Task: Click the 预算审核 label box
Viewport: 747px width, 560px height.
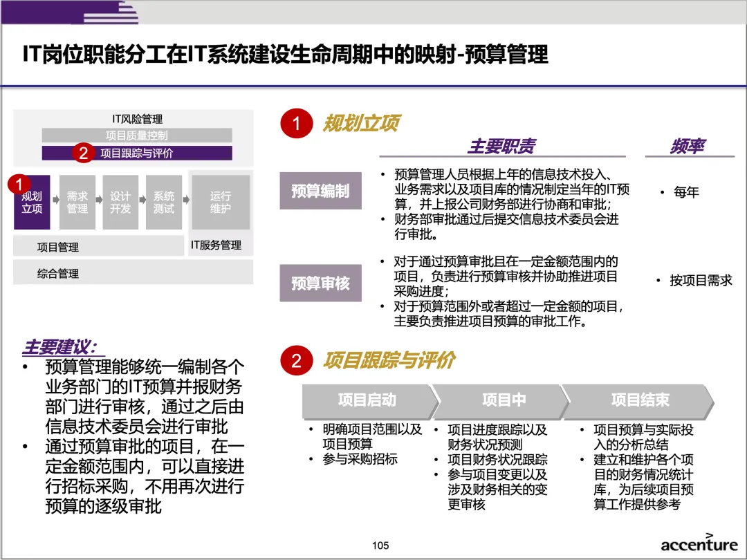Action: 320,283
